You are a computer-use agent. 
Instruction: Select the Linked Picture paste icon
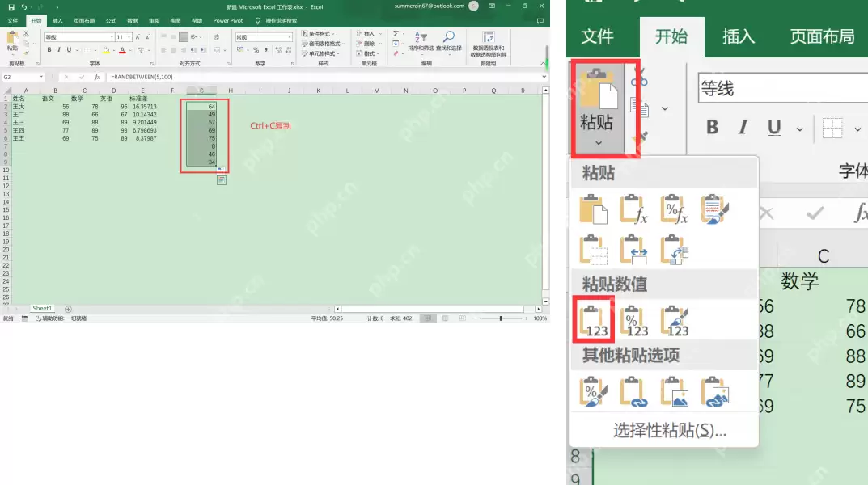click(715, 392)
